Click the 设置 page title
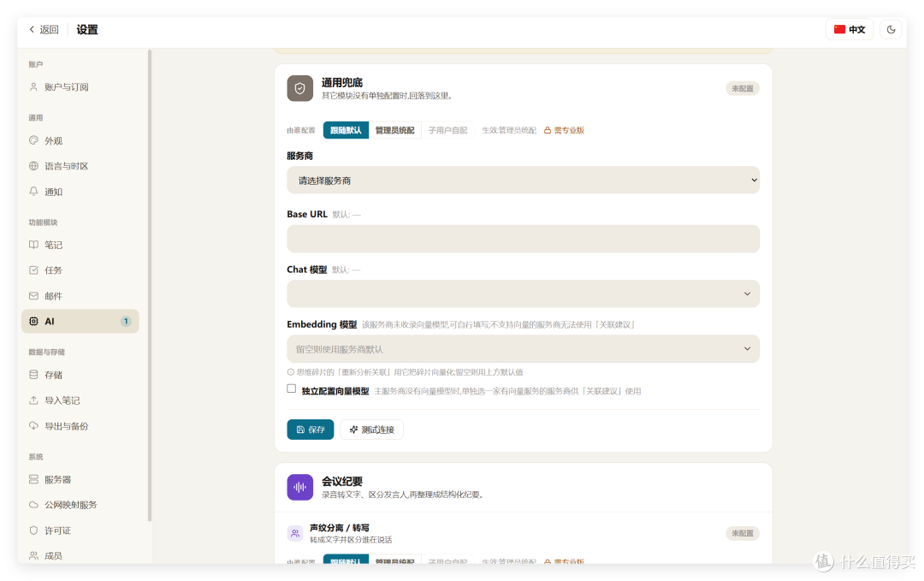 click(87, 29)
